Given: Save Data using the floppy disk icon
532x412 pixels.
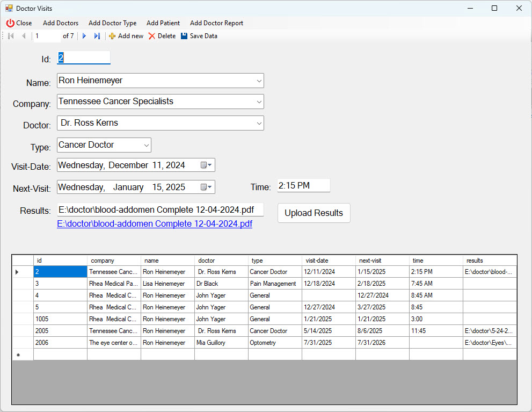Looking at the screenshot, I should pyautogui.click(x=184, y=36).
